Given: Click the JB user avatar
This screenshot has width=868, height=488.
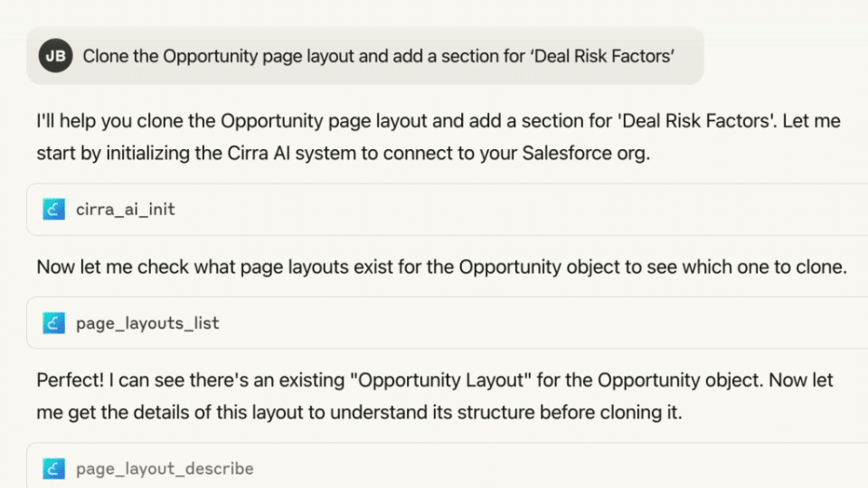Looking at the screenshot, I should pyautogui.click(x=55, y=56).
